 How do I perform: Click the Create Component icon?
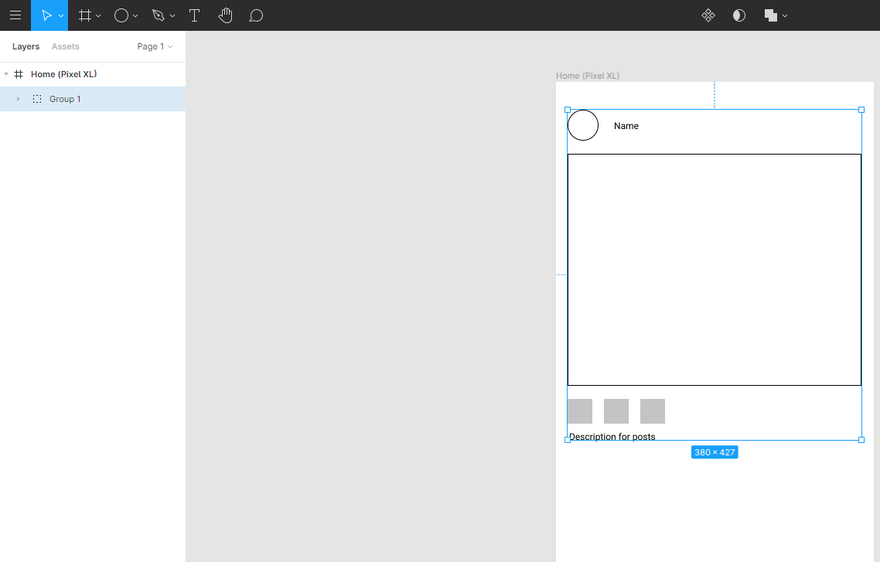coord(708,15)
